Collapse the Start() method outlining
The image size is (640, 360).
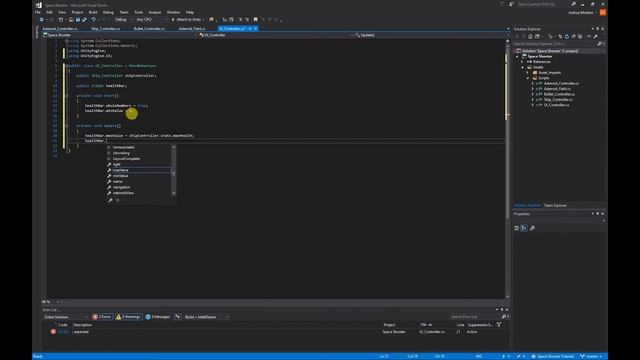[x=67, y=96]
